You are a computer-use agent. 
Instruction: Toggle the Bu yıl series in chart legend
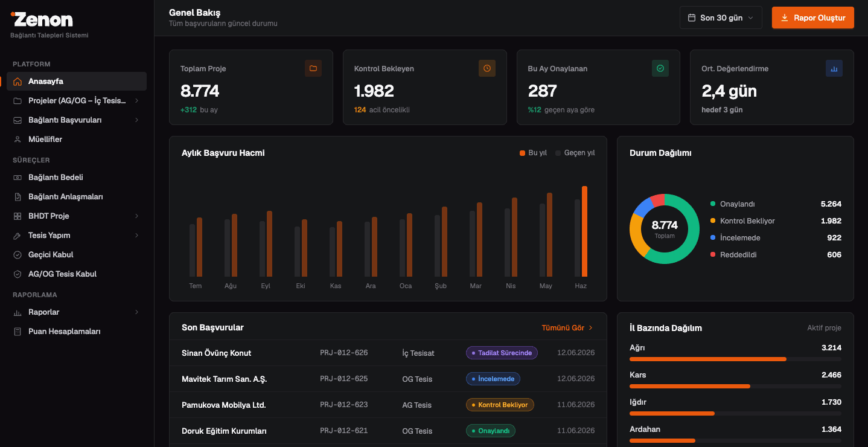tap(533, 153)
